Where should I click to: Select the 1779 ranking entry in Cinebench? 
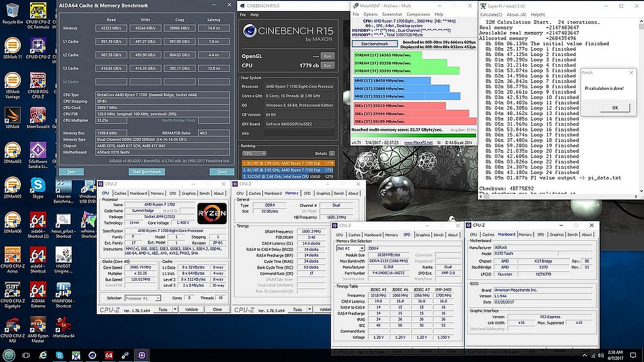coord(287,163)
